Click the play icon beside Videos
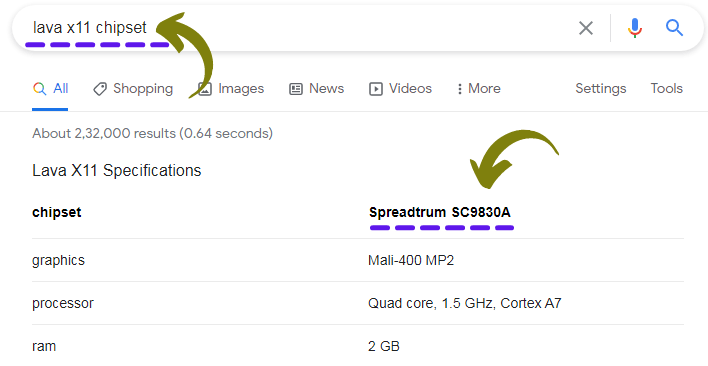Screen dimensions: 708x366 coord(376,89)
